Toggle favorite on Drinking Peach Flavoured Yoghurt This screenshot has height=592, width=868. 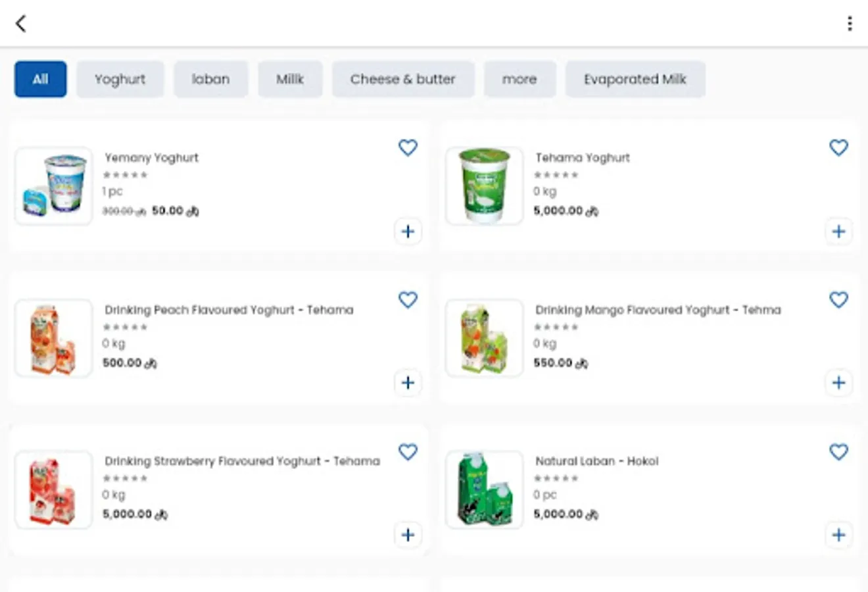point(408,299)
